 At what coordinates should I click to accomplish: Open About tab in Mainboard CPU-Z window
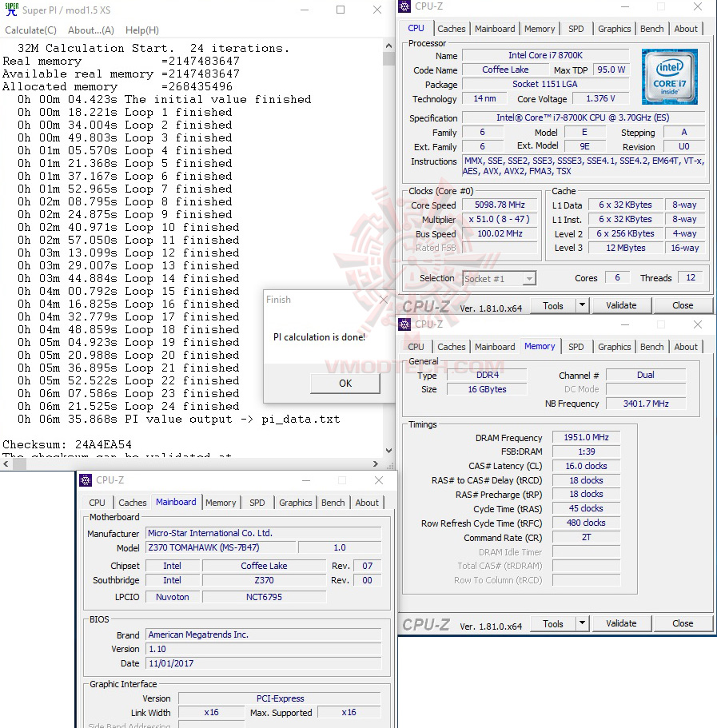point(366,503)
